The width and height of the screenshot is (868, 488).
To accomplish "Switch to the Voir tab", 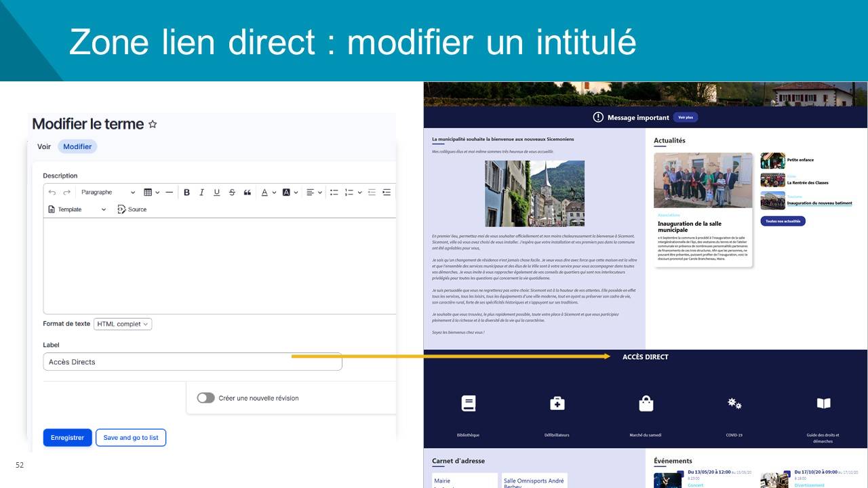I will click(44, 146).
